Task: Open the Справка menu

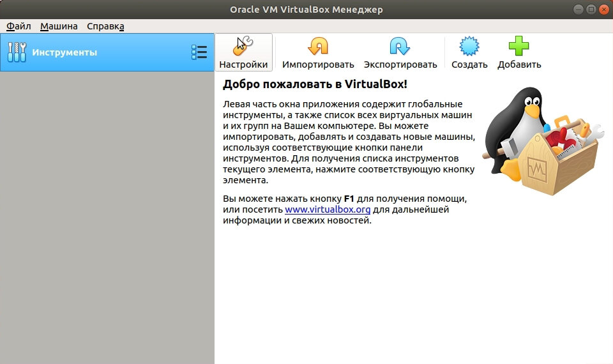Action: pos(105,26)
